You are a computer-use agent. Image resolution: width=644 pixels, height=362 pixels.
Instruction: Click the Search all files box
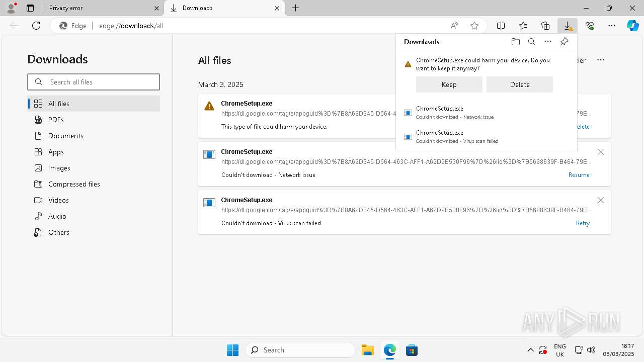coord(94,82)
